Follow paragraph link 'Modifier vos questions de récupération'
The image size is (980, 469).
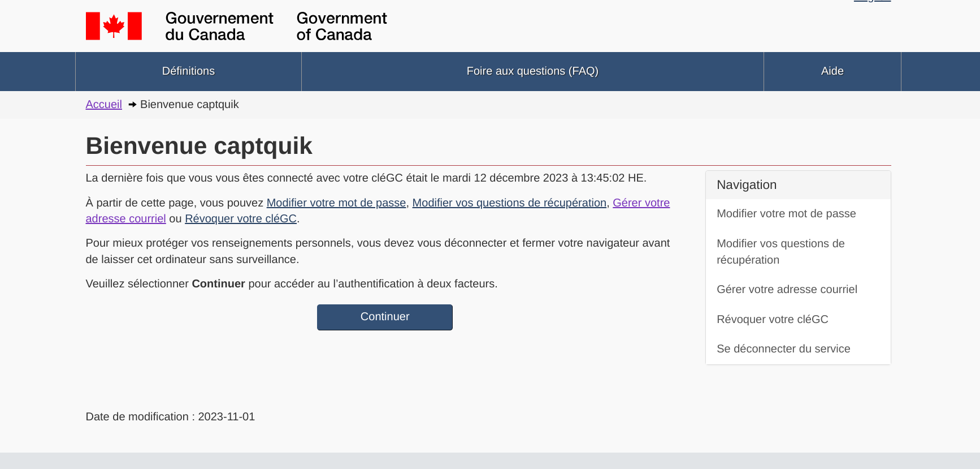pos(509,203)
